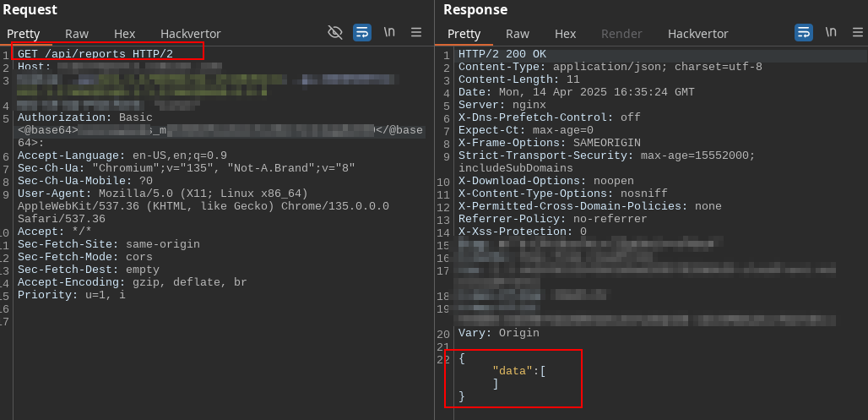Click the X-Download-Options: noopen header
This screenshot has height=420, width=868.
point(545,181)
